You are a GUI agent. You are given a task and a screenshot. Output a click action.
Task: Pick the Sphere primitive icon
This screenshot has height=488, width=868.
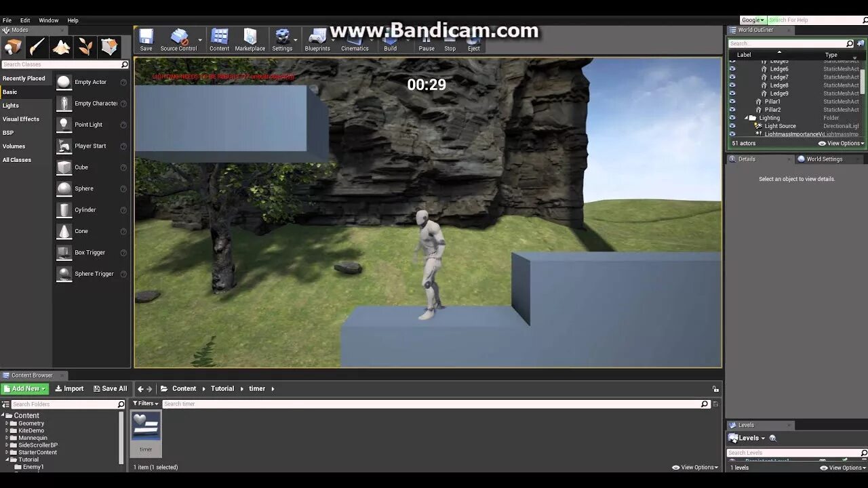coord(64,188)
